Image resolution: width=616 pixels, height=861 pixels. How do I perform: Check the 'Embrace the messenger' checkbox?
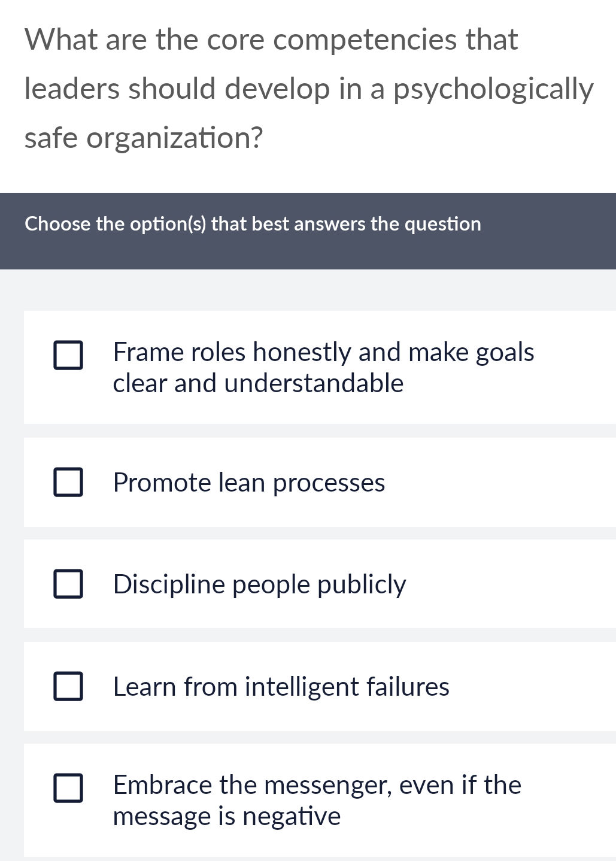pos(68,789)
